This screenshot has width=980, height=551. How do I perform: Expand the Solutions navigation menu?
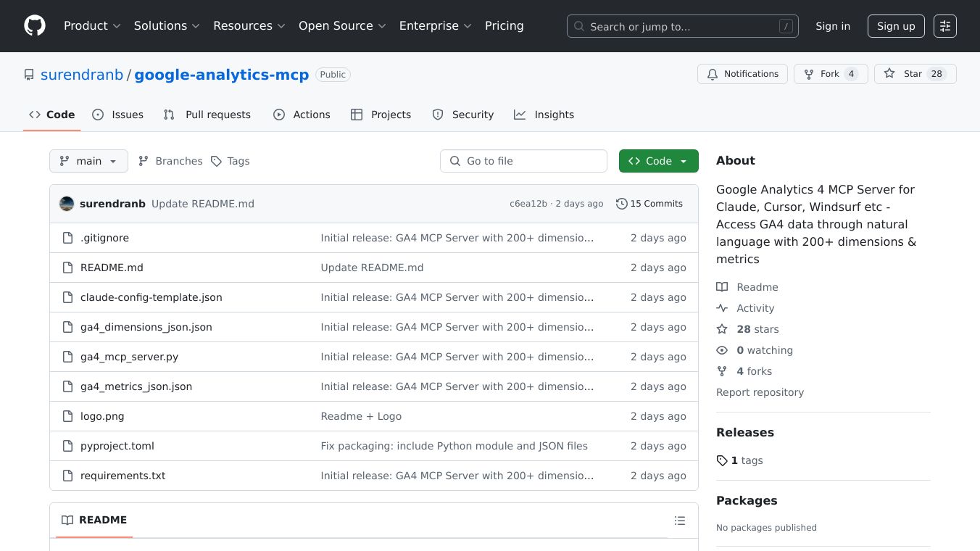point(166,26)
